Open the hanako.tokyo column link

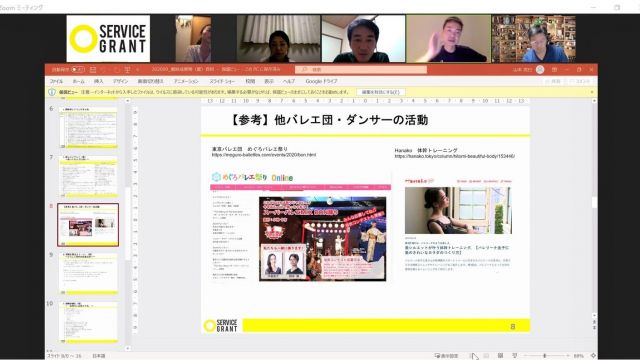click(454, 156)
